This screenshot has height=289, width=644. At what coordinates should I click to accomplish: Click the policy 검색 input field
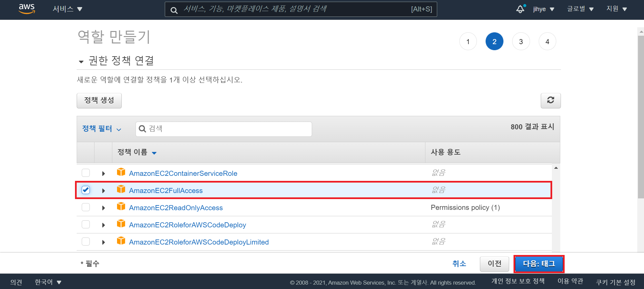224,129
